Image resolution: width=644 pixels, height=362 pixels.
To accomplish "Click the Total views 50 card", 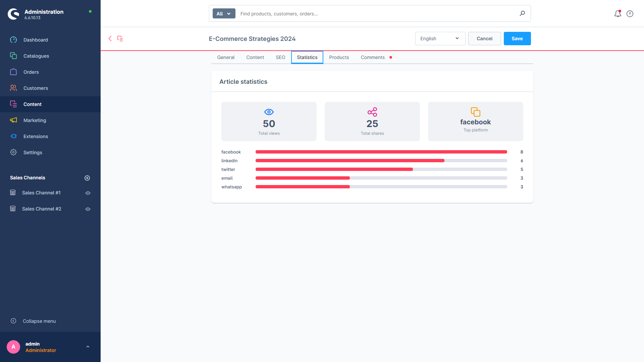I will tap(269, 121).
